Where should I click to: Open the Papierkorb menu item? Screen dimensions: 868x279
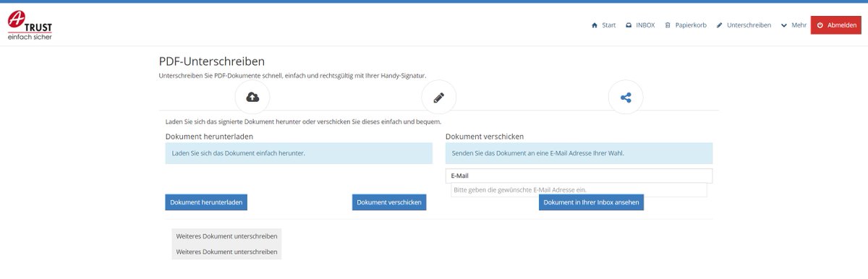pos(686,25)
